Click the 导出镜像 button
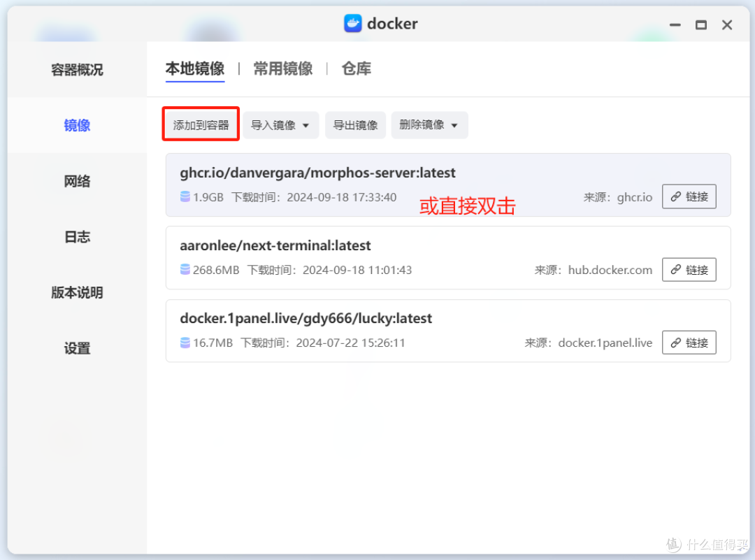The image size is (755, 560). 355,125
